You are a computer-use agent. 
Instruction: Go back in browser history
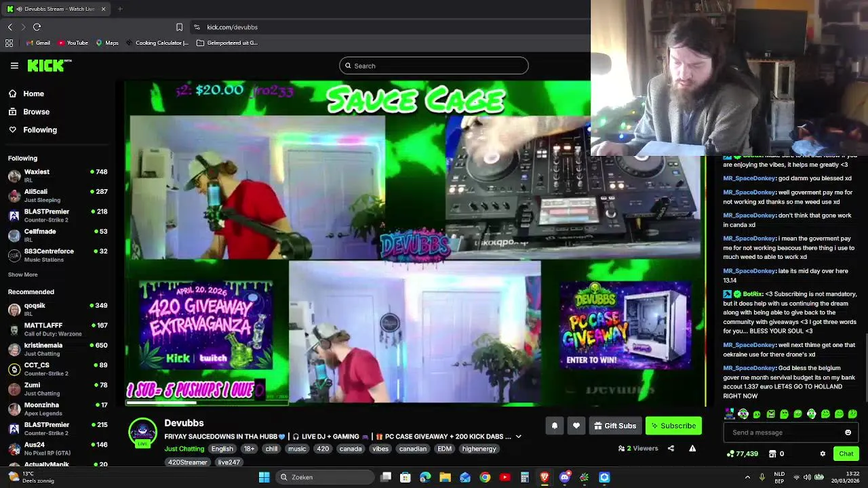(10, 27)
